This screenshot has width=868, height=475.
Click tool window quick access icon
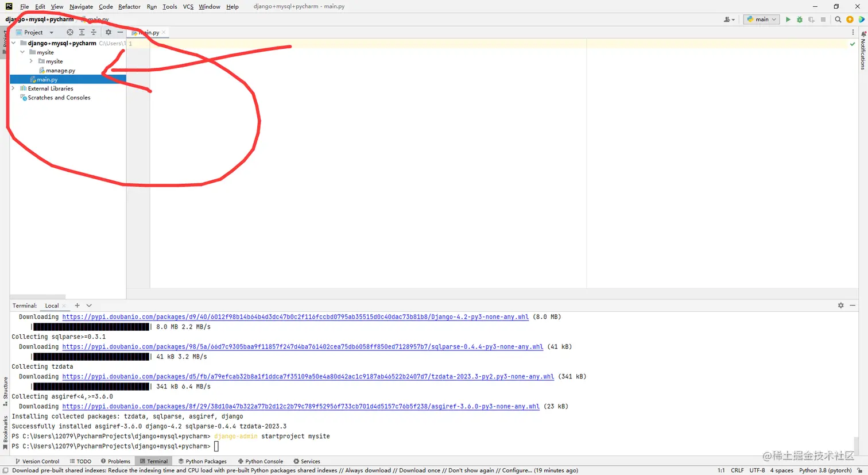point(5,470)
